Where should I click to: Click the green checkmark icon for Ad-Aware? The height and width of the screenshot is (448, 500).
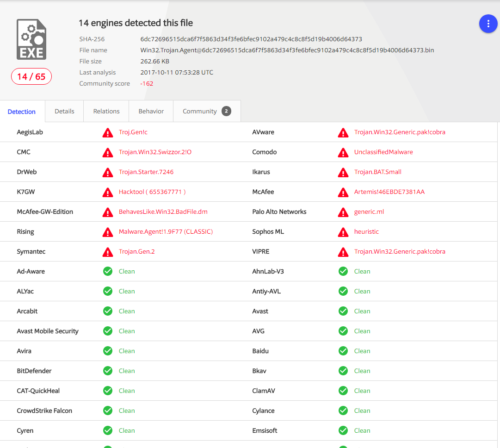108,271
